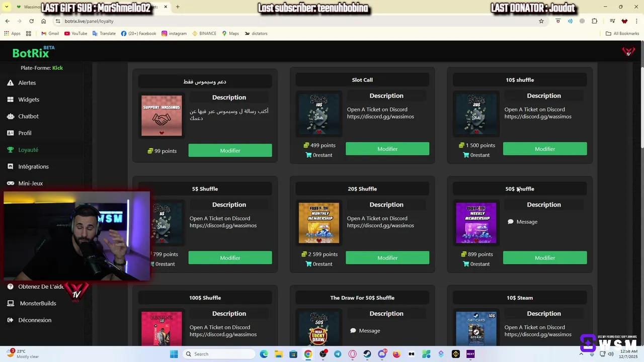Open Mini-Jeux from the sidebar
Screen dimensions: 644x362
[30, 183]
